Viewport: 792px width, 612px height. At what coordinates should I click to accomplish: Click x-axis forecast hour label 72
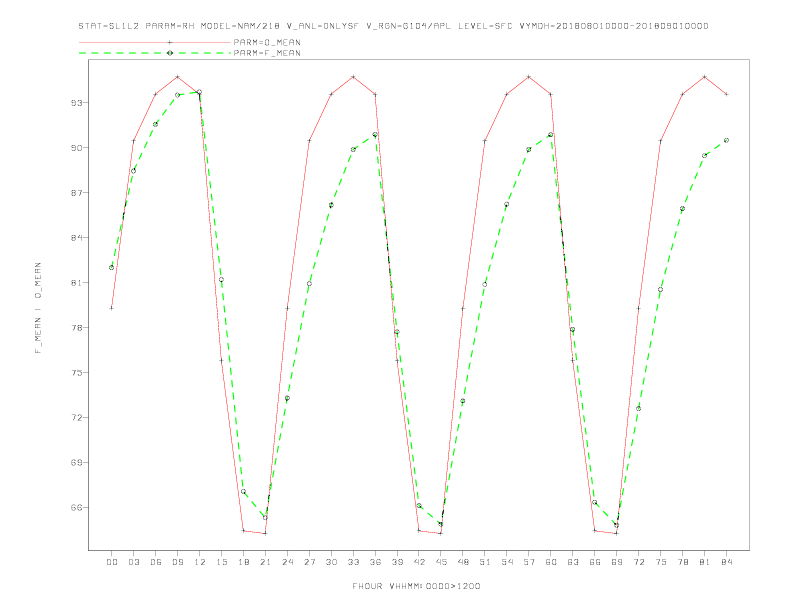click(x=638, y=562)
